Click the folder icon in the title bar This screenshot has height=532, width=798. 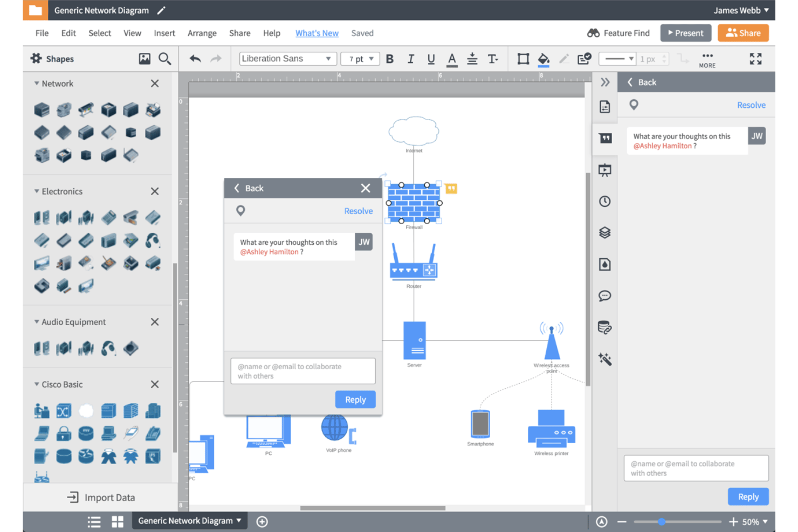point(36,10)
